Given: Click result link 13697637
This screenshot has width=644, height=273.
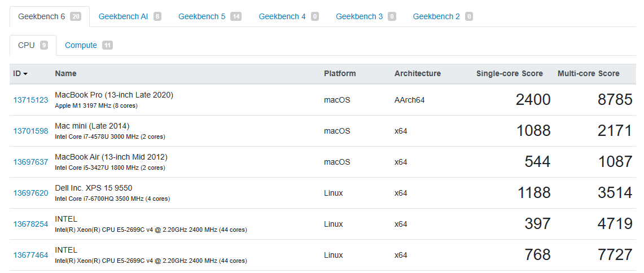Looking at the screenshot, I should pos(30,162).
